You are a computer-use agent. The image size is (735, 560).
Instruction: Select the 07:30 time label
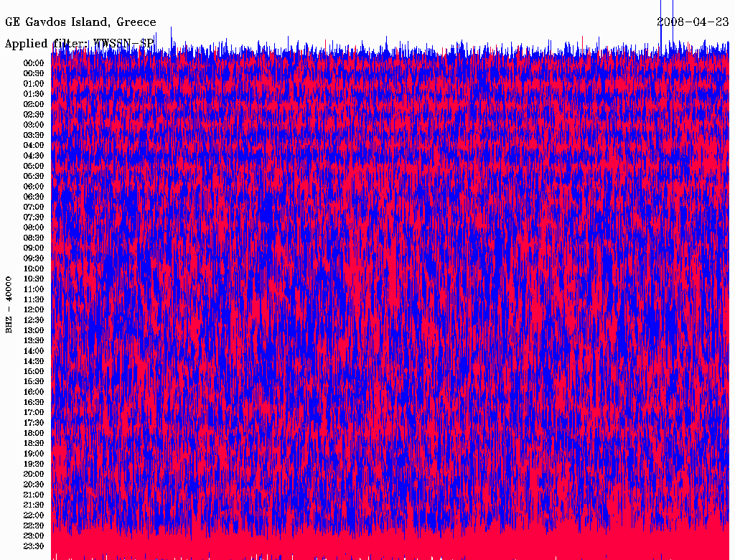(34, 218)
